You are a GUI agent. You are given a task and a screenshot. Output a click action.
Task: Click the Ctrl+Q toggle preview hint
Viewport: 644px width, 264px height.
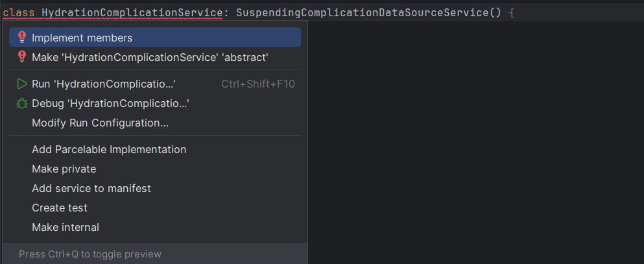click(90, 254)
